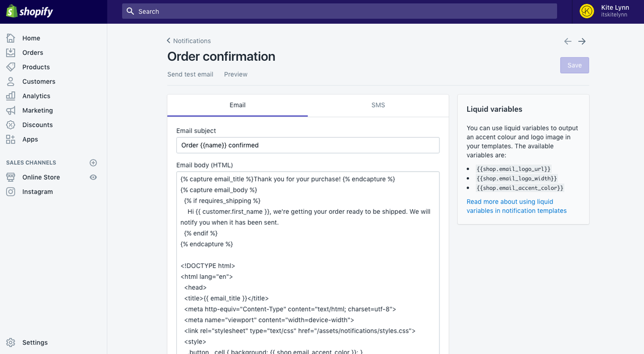This screenshot has height=354, width=644.
Task: Click the Save button
Action: click(574, 65)
